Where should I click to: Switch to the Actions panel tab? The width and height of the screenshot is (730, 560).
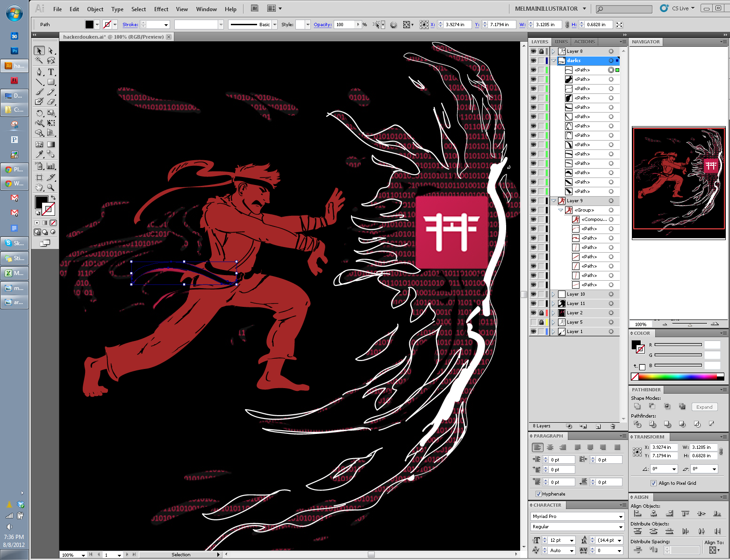point(584,42)
